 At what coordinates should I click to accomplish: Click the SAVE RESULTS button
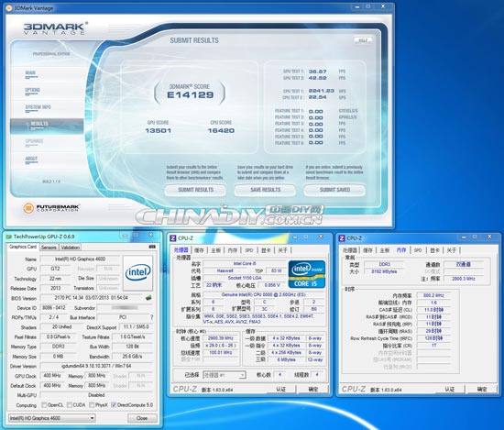[x=265, y=190]
